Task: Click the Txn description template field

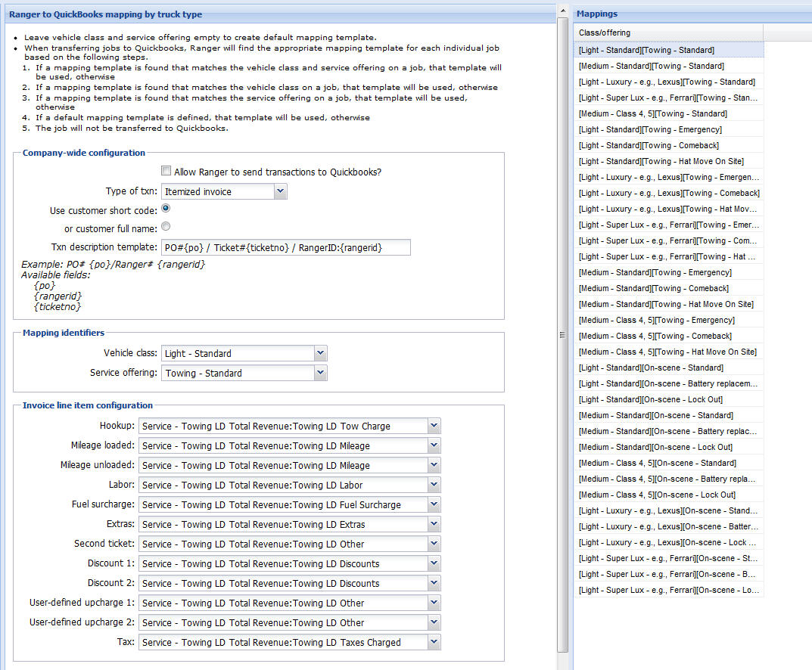Action: click(x=285, y=248)
